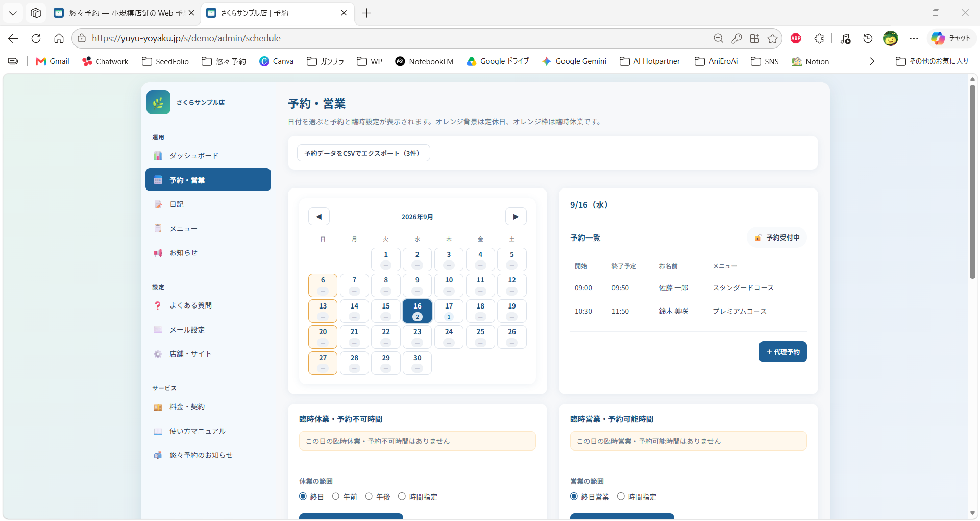
Task: Go to previous month in calendar
Action: [x=319, y=217]
